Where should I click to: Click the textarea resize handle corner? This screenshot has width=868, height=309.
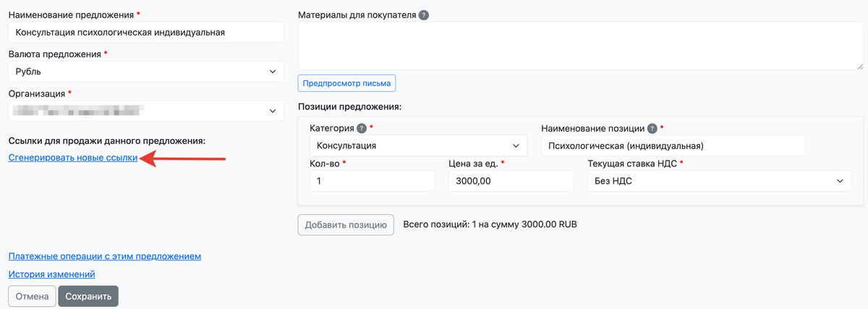859,66
